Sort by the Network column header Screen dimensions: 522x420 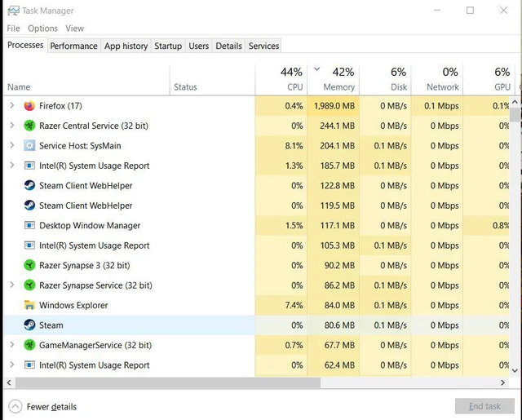pyautogui.click(x=437, y=80)
